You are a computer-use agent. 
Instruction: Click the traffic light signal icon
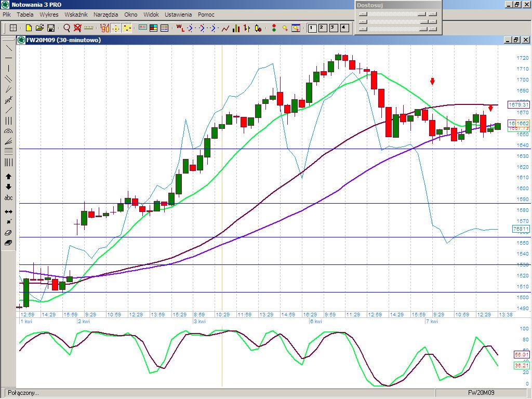[273, 28]
